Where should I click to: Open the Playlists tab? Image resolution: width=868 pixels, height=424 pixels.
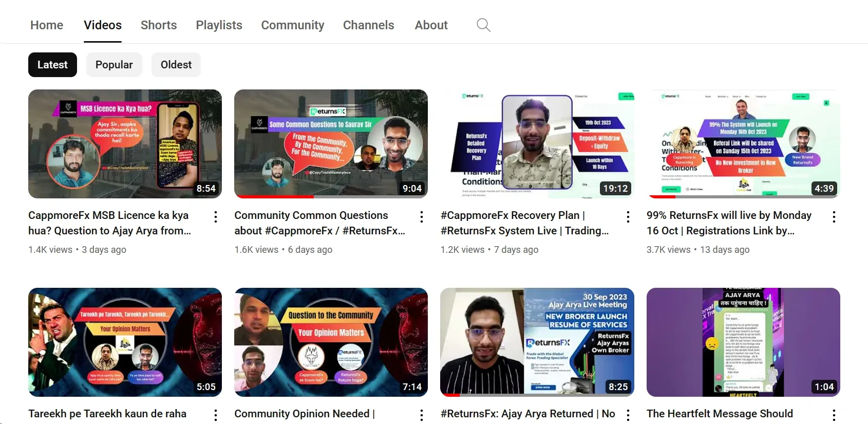pos(219,25)
